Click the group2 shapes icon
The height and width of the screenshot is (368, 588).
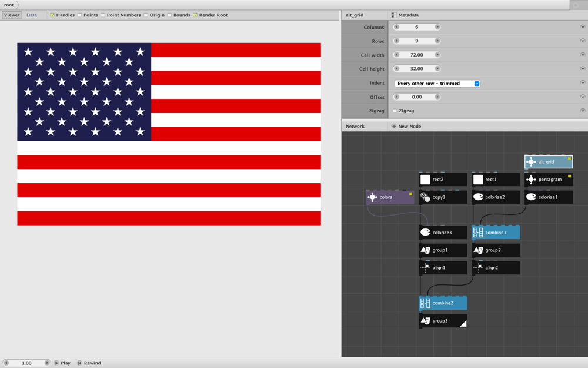[x=477, y=250]
